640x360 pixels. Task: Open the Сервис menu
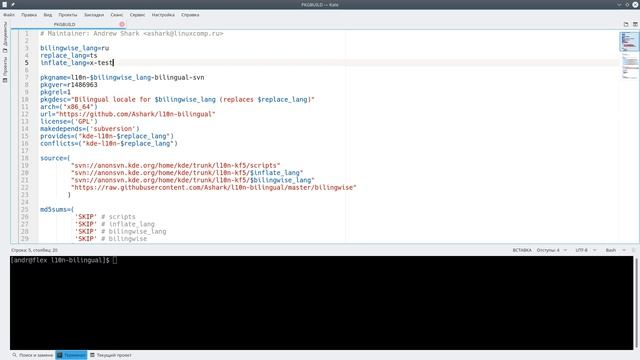click(x=138, y=15)
